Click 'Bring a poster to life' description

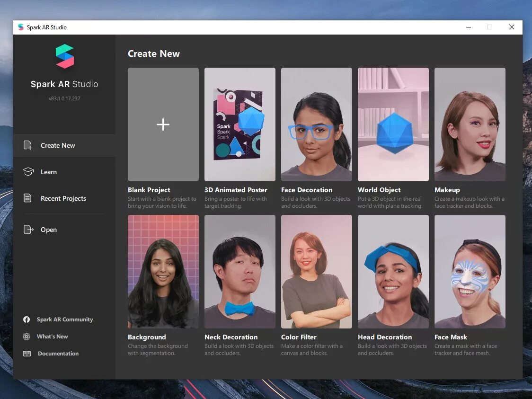tap(236, 202)
